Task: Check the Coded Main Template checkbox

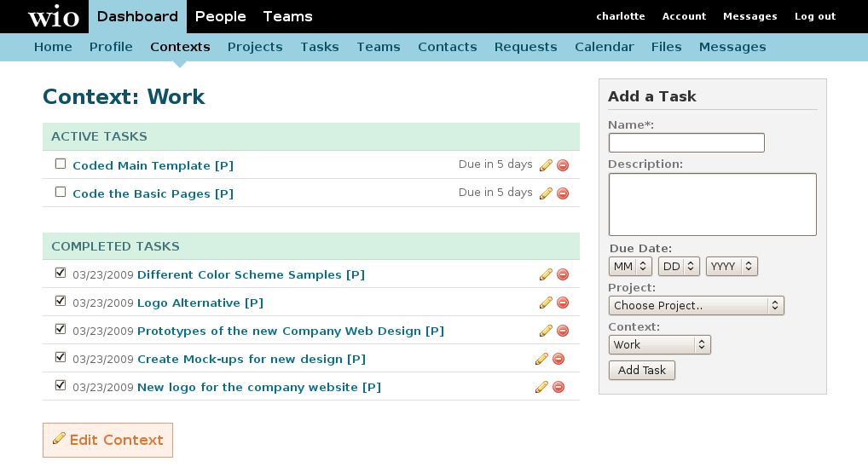Action: coord(61,164)
